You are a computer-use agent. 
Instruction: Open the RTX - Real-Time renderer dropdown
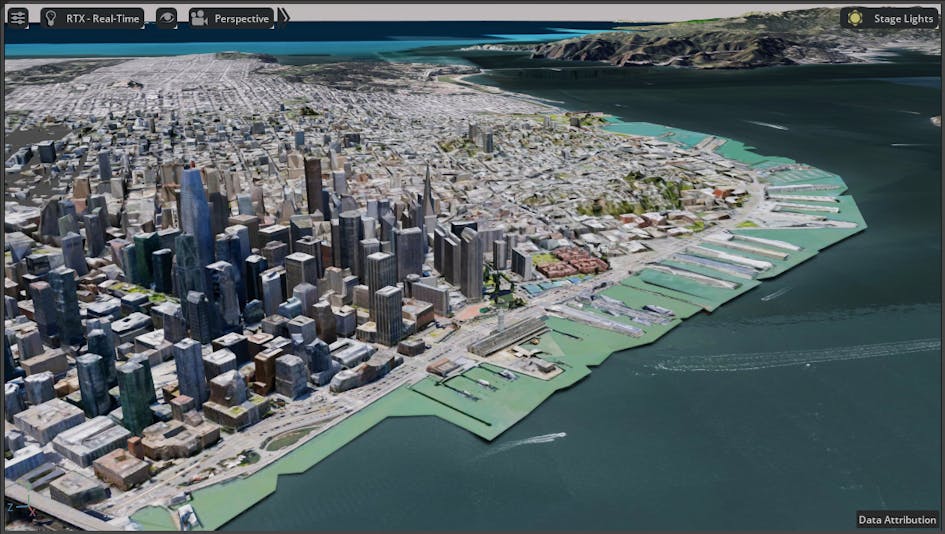click(x=104, y=18)
